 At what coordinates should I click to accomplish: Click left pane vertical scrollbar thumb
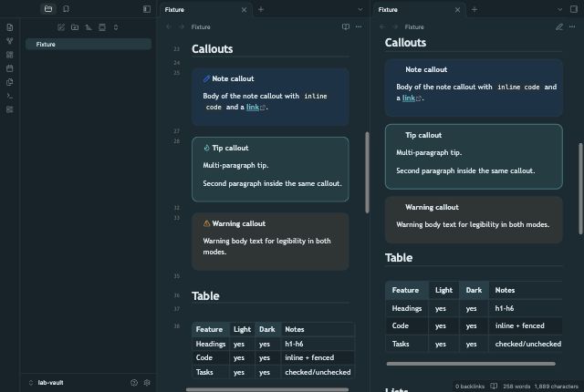(367, 172)
